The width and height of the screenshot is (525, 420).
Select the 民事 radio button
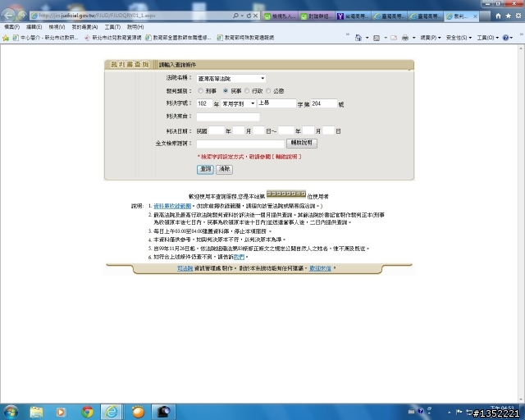226,91
